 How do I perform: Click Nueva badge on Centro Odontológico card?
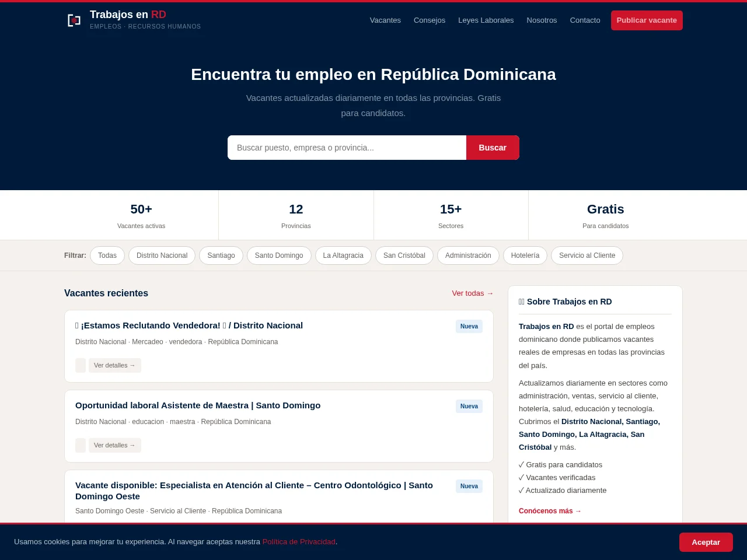click(469, 487)
